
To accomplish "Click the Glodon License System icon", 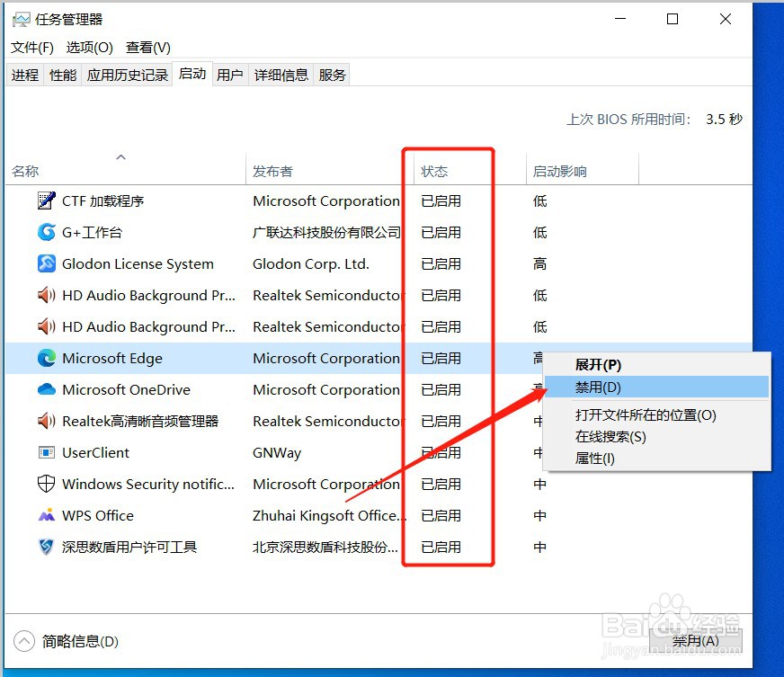I will pos(46,263).
